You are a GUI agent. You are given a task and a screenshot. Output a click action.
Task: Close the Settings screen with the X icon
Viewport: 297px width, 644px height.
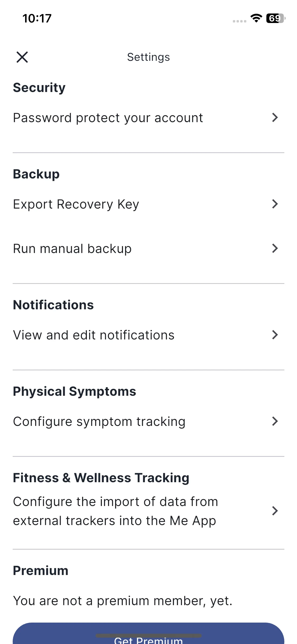coord(22,57)
